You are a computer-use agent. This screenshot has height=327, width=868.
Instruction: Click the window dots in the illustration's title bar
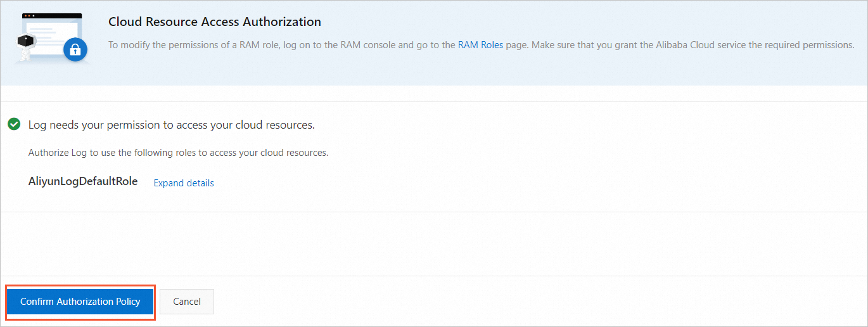pyautogui.click(x=29, y=15)
